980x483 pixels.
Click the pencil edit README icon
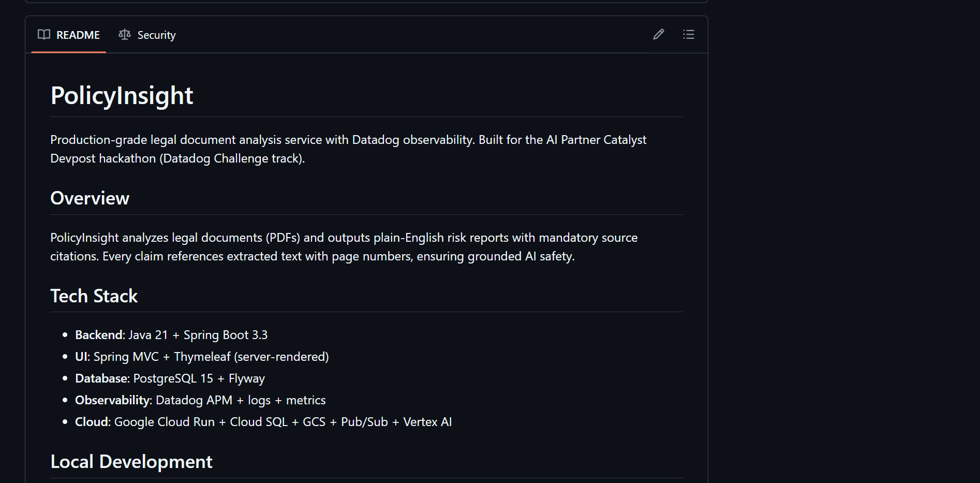point(659,34)
